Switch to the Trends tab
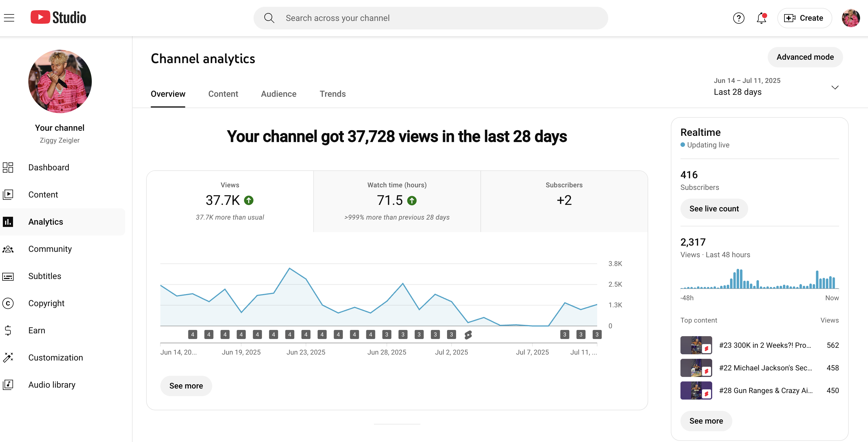Viewport: 868px width, 442px height. pos(333,94)
